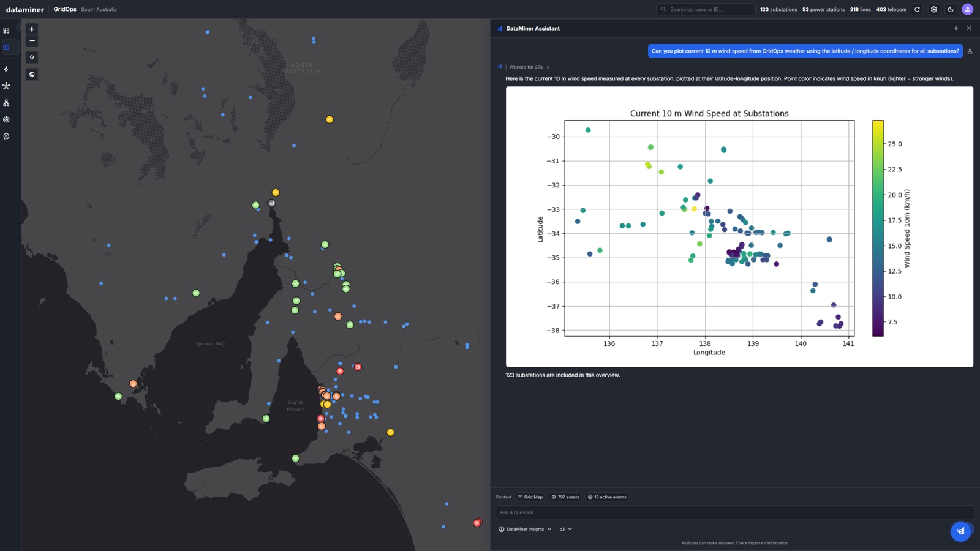Click the blue assistant floating button

(960, 531)
